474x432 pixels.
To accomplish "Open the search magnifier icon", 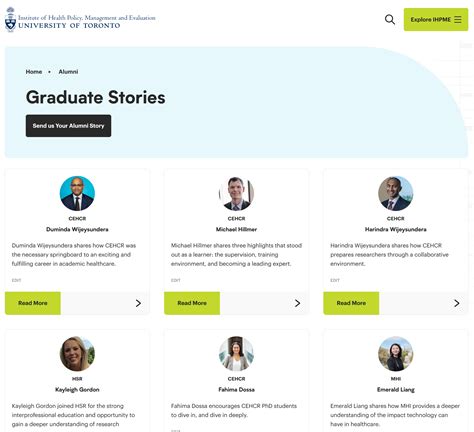I will (x=390, y=20).
